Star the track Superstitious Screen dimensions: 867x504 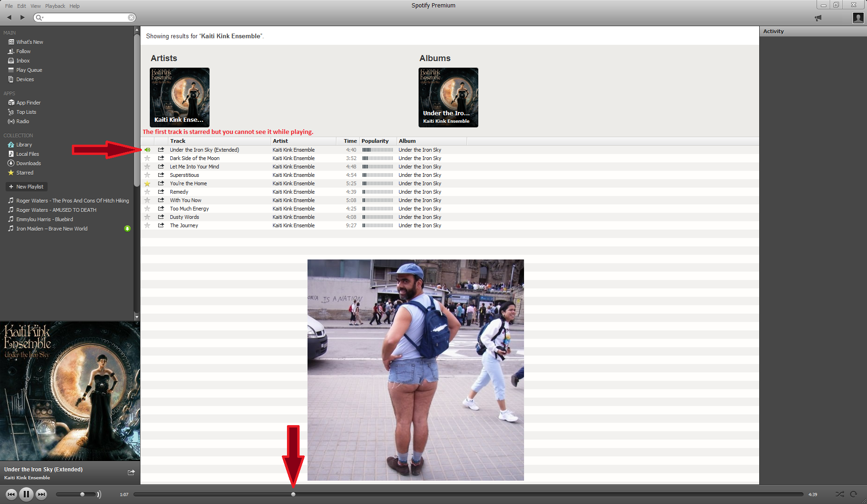click(147, 175)
